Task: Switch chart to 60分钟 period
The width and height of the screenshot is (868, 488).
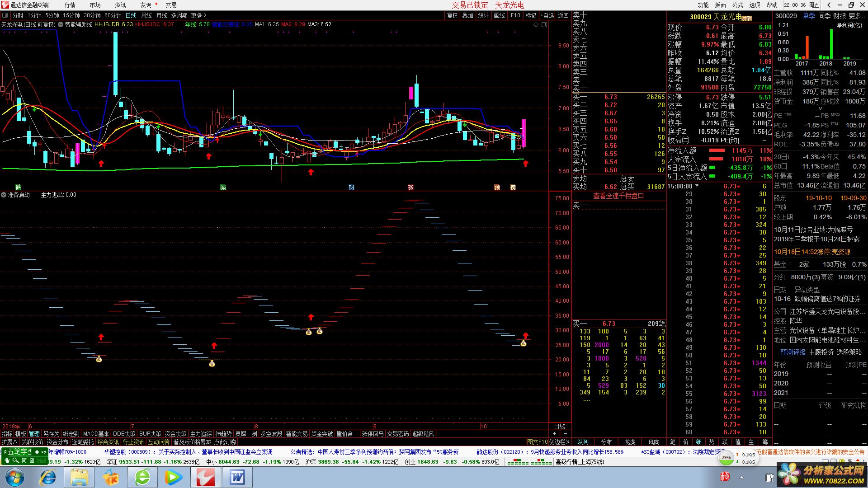Action: (x=113, y=15)
